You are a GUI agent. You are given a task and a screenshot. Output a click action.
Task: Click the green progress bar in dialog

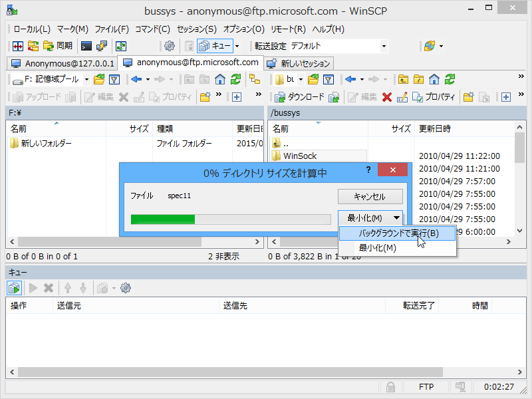(x=231, y=219)
